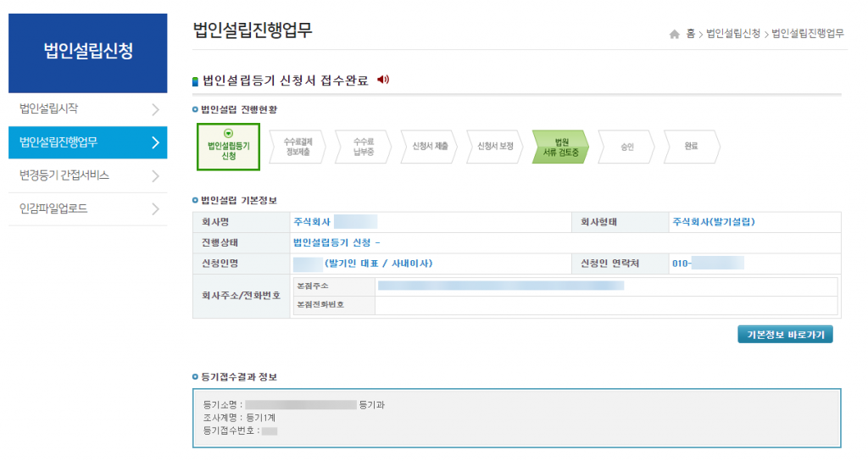Click the 회사형태 label cell
The width and height of the screenshot is (868, 461).
click(620, 222)
